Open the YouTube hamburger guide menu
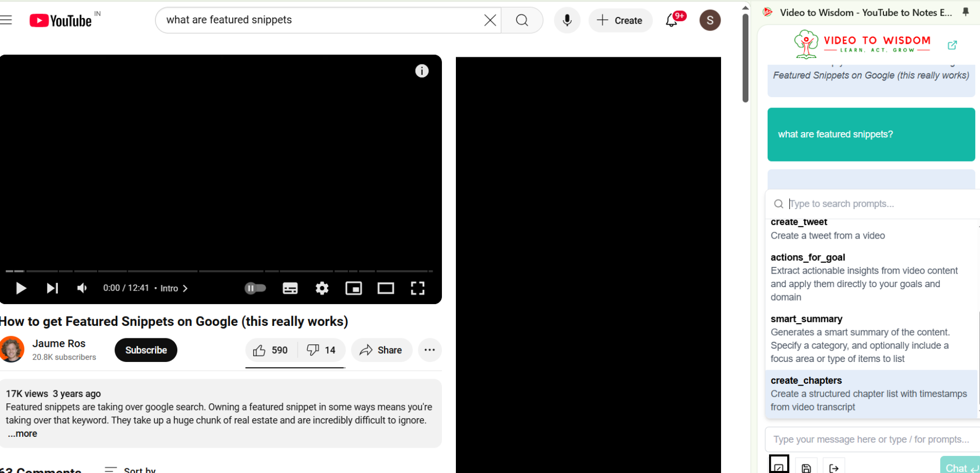The width and height of the screenshot is (980, 473). tap(6, 20)
